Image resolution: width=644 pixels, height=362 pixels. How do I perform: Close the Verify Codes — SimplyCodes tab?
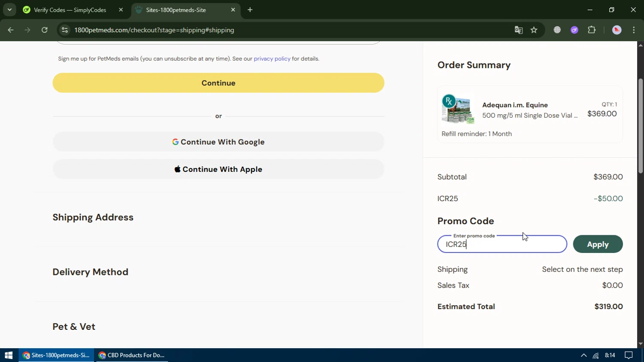pos(121,10)
